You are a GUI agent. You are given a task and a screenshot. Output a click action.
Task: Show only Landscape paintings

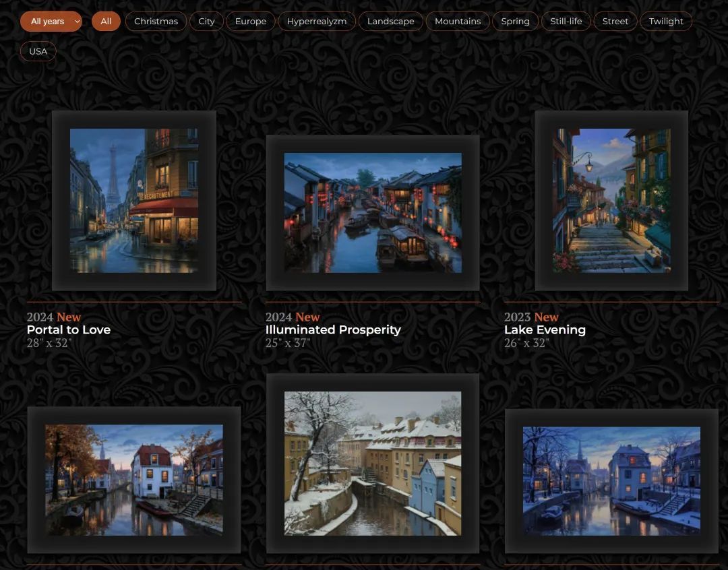point(390,22)
